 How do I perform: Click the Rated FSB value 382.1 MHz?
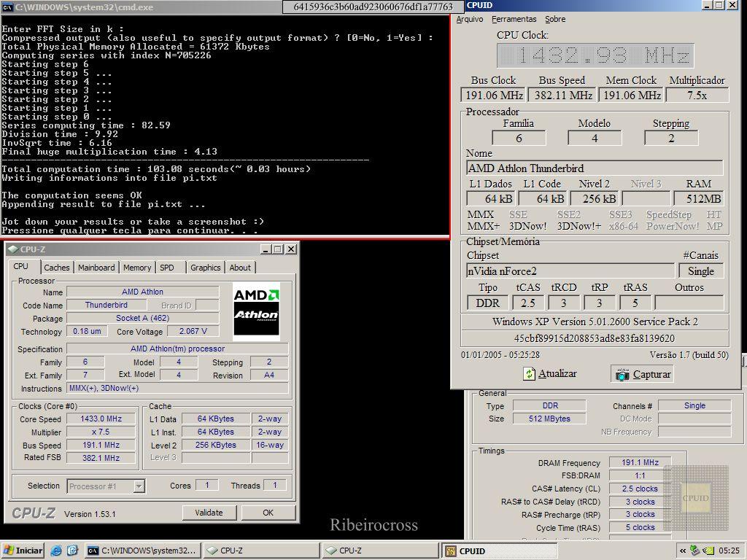click(101, 458)
